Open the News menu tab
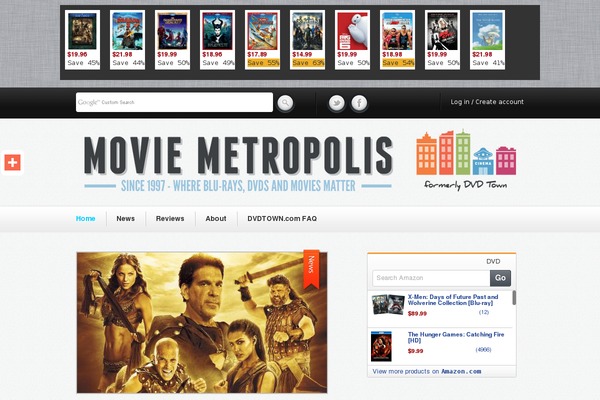Viewport: 600px width, 400px height. click(126, 219)
